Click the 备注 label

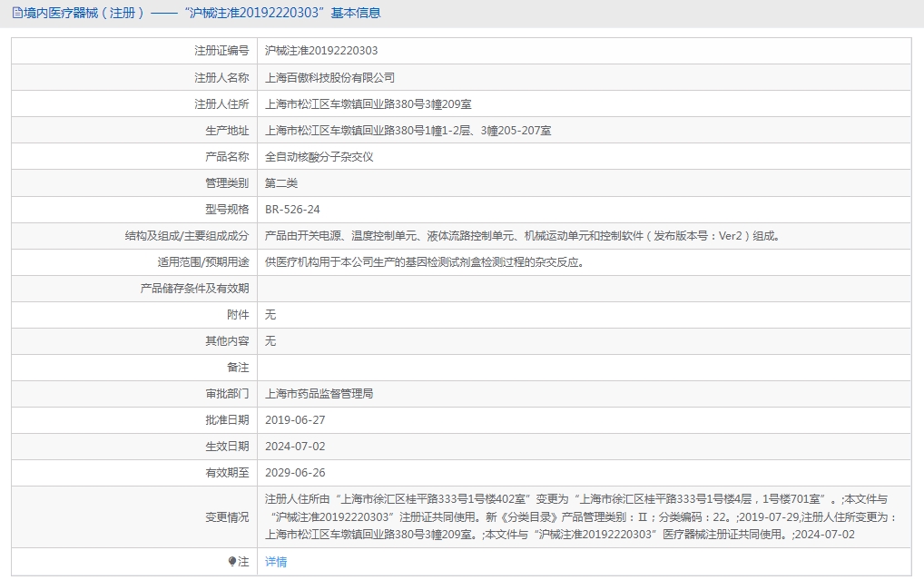point(238,368)
